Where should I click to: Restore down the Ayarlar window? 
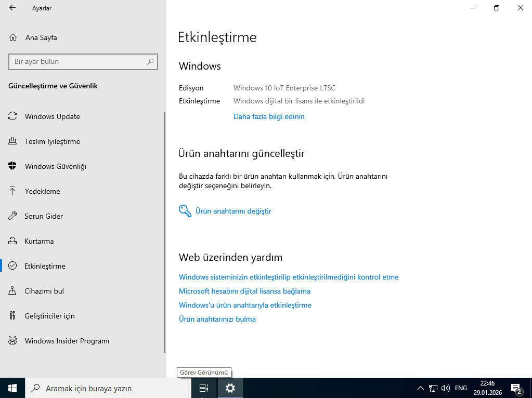coord(496,8)
